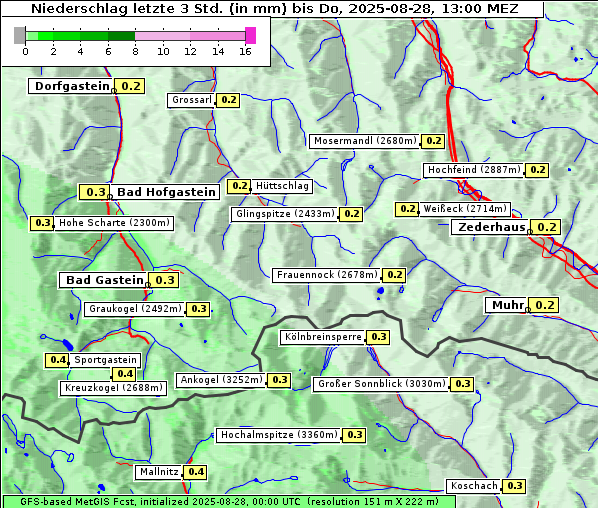Select the Ankogel (3252m) peak label
Image resolution: width=598 pixels, height=508 pixels.
pyautogui.click(x=221, y=380)
